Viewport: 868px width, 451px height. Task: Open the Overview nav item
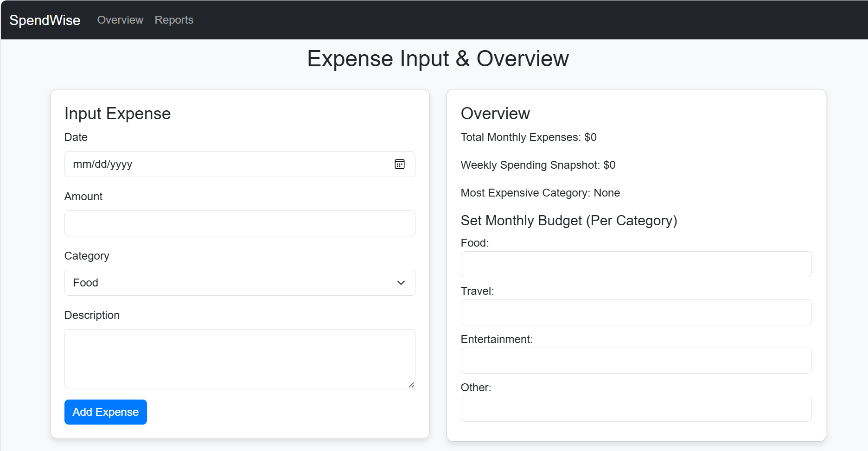pos(120,20)
